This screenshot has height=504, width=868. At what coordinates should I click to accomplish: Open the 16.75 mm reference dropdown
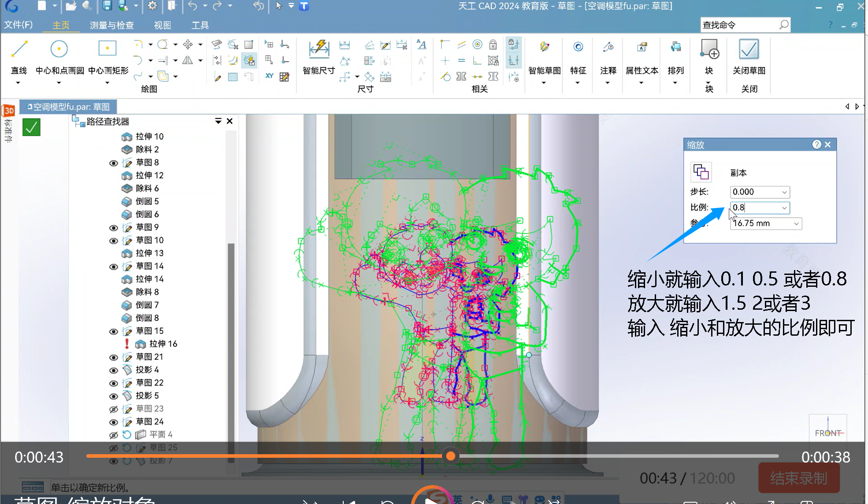click(x=796, y=224)
